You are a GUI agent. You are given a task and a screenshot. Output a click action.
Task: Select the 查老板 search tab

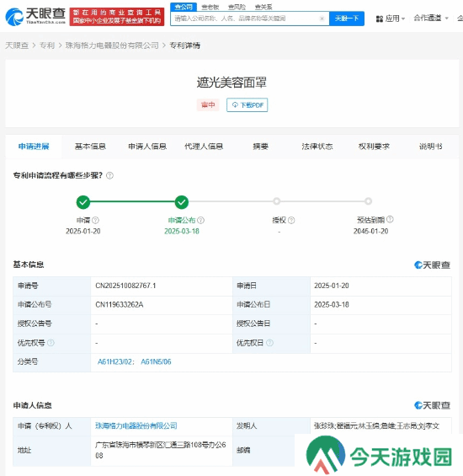pos(210,7)
